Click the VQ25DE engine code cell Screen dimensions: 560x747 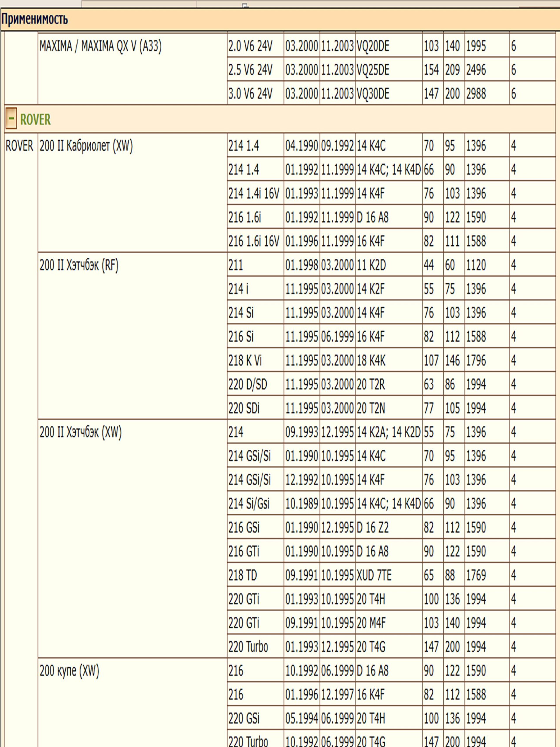pyautogui.click(x=373, y=70)
